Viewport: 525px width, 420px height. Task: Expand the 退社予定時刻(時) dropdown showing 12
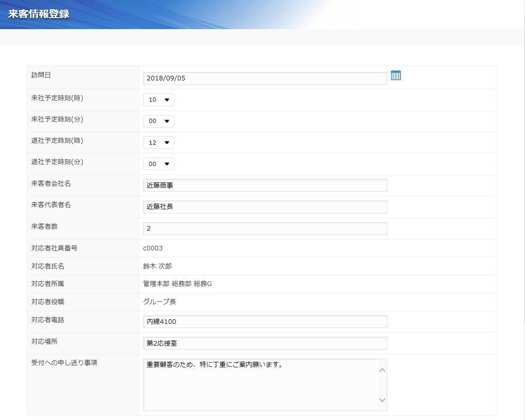click(159, 143)
